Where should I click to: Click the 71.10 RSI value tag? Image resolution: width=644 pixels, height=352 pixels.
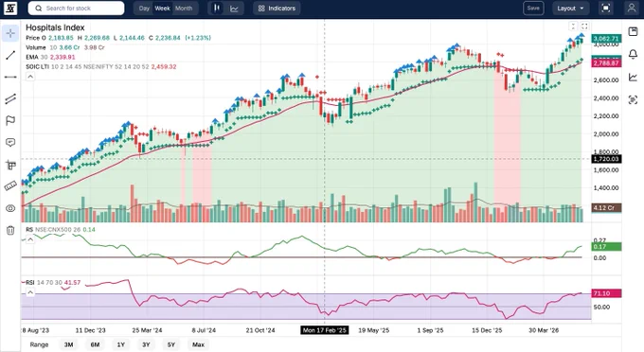point(606,293)
